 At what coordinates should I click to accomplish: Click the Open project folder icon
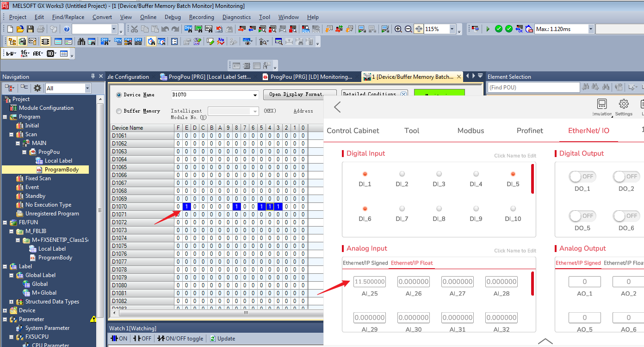coord(20,29)
